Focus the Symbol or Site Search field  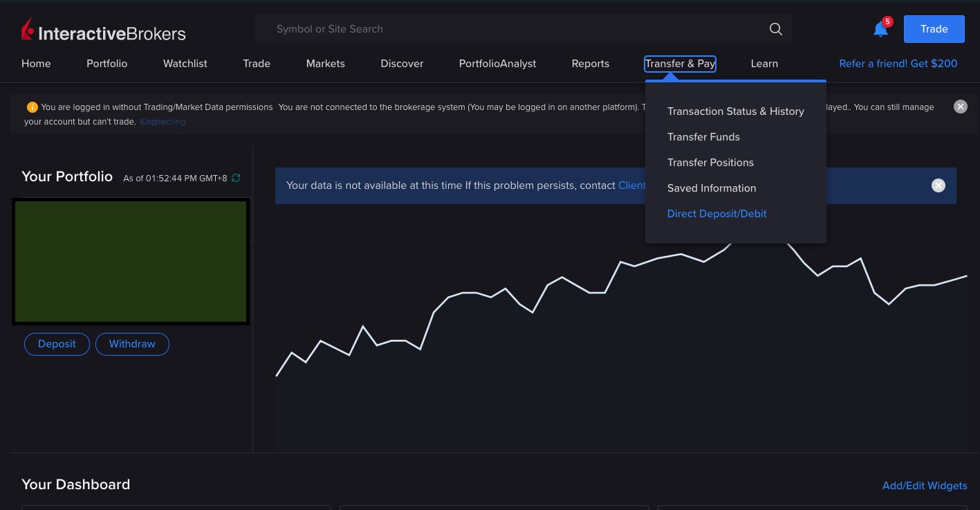tap(512, 29)
